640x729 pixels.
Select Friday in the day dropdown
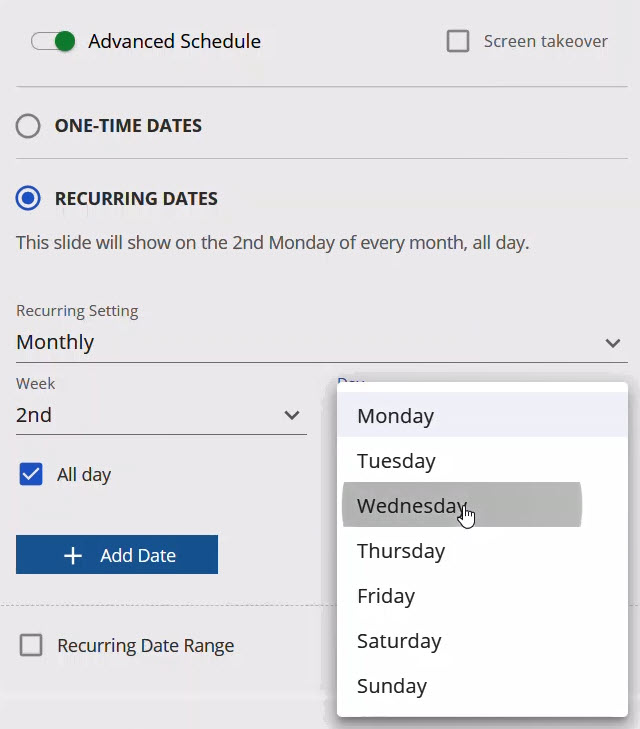(x=386, y=596)
